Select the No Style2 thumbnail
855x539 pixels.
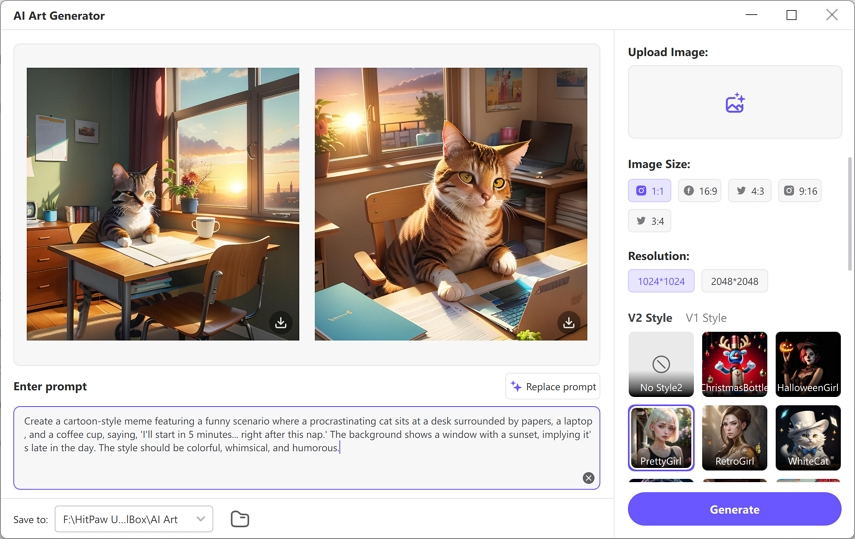click(661, 364)
